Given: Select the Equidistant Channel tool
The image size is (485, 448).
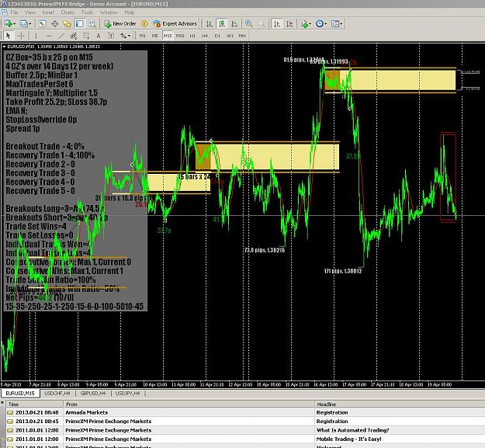Looking at the screenshot, I should 73,36.
